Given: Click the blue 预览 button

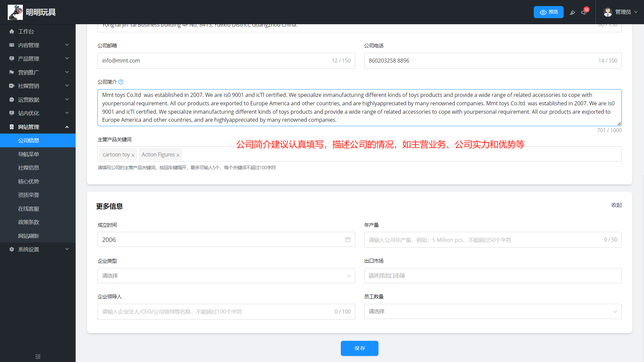Looking at the screenshot, I should (x=549, y=12).
